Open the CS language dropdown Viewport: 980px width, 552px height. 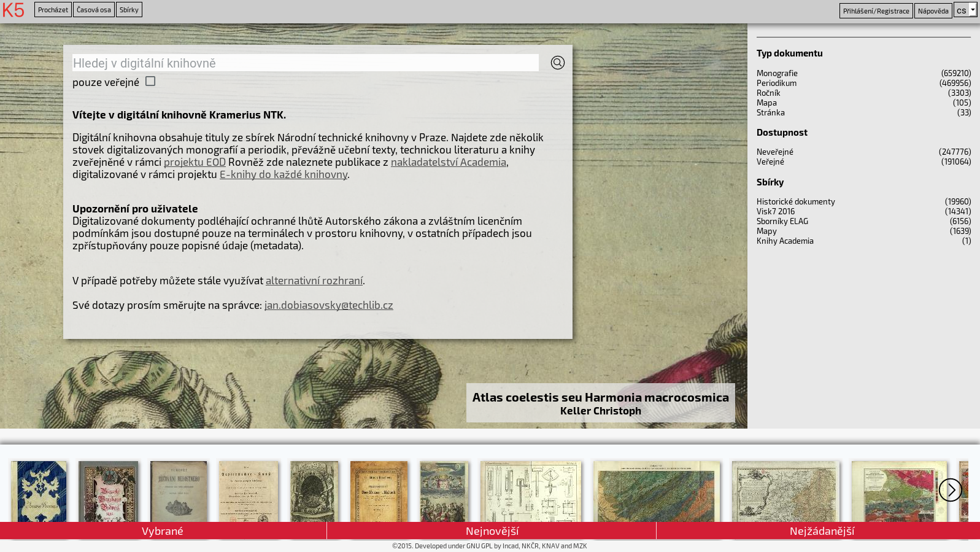pos(965,10)
